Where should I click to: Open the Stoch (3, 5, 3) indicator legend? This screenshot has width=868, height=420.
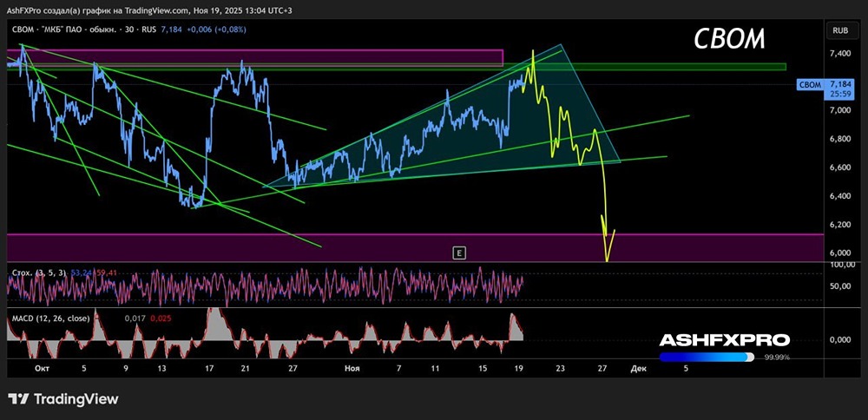(37, 272)
